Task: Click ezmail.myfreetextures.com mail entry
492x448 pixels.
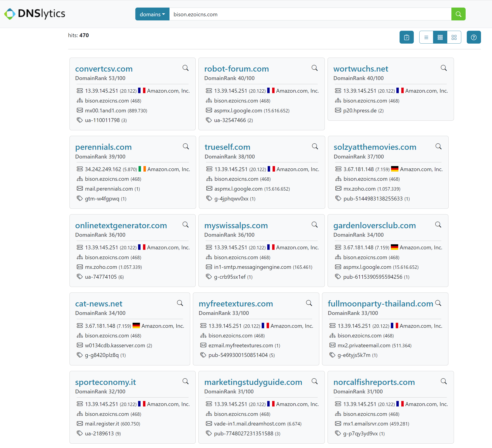Action: click(x=241, y=345)
